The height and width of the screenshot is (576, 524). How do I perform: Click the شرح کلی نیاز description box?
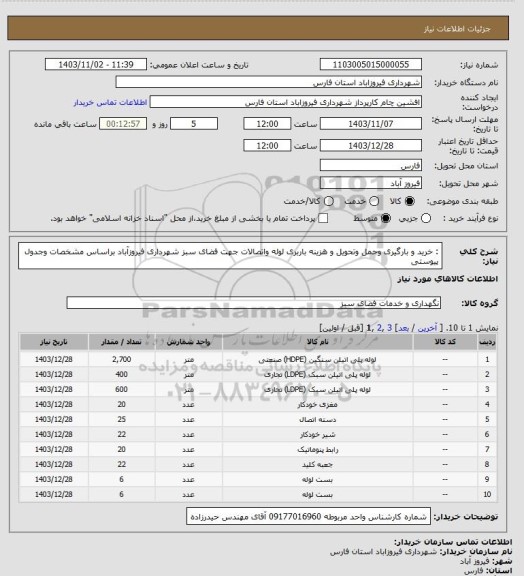click(x=230, y=256)
